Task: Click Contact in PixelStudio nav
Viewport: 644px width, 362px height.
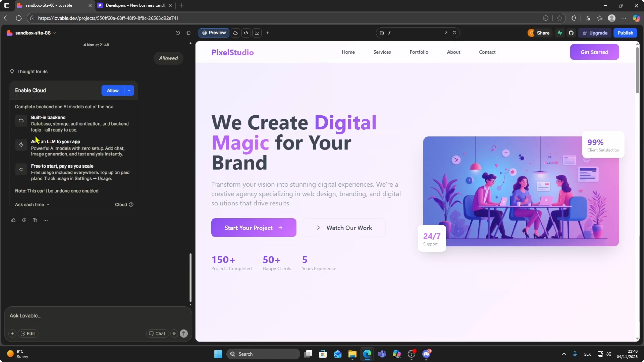Action: pos(487,52)
